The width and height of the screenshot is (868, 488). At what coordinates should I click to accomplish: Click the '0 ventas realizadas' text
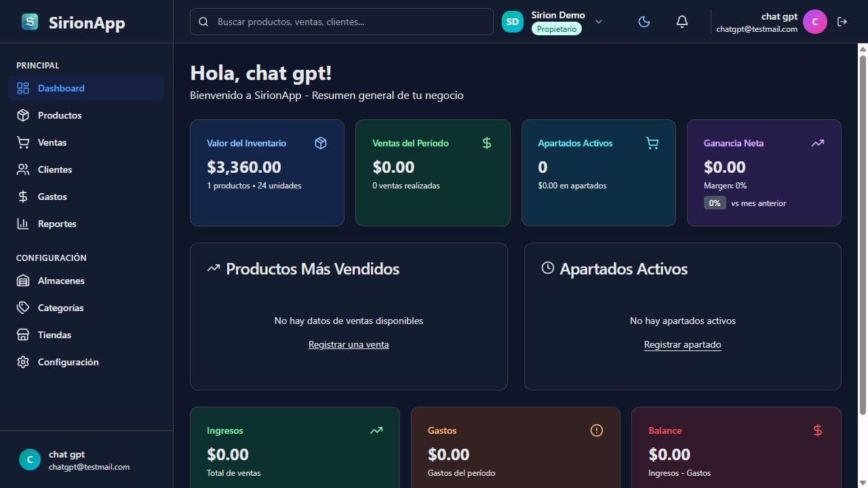406,185
